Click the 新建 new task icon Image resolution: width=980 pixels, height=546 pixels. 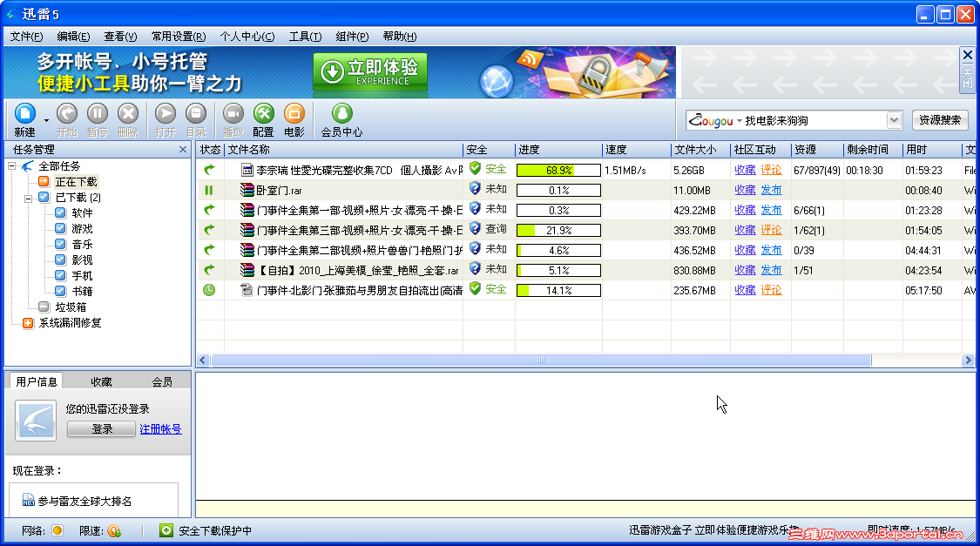(x=25, y=114)
